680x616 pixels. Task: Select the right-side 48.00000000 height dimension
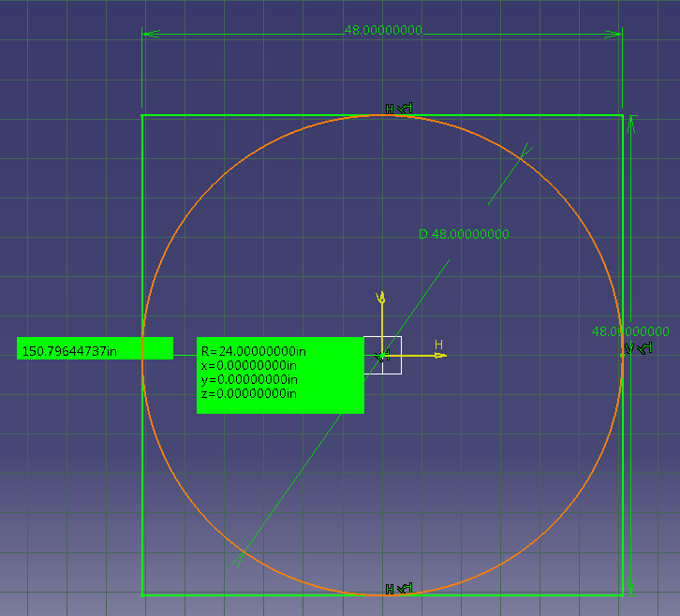coord(629,331)
